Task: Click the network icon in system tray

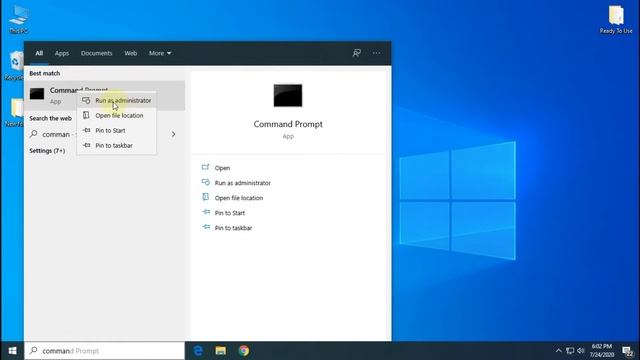Action: (x=570, y=351)
